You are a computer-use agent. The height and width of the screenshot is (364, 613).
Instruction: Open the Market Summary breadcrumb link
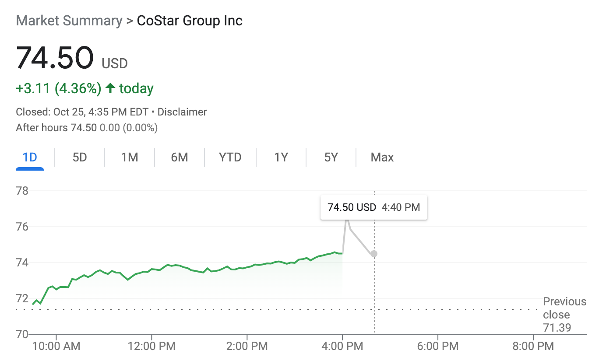click(69, 21)
